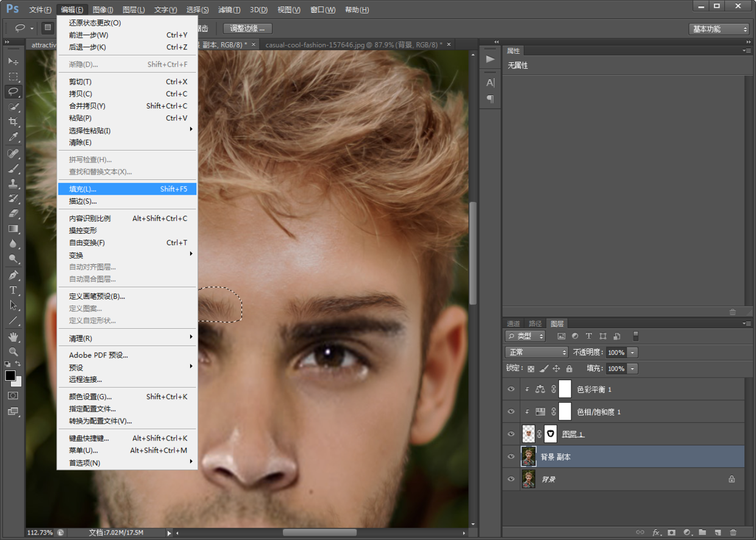The width and height of the screenshot is (756, 540).
Task: Create a new group with folder icon
Action: pyautogui.click(x=702, y=533)
